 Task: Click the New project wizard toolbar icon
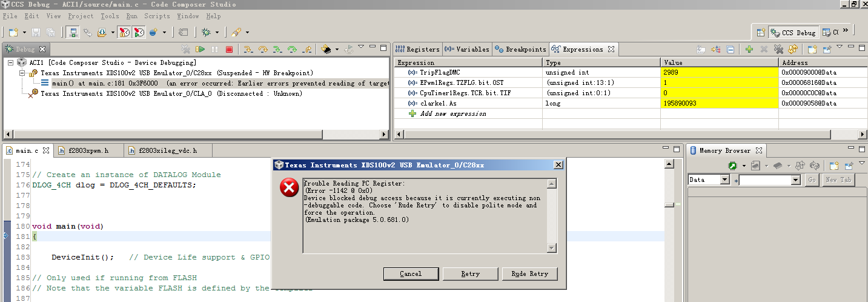[12, 32]
